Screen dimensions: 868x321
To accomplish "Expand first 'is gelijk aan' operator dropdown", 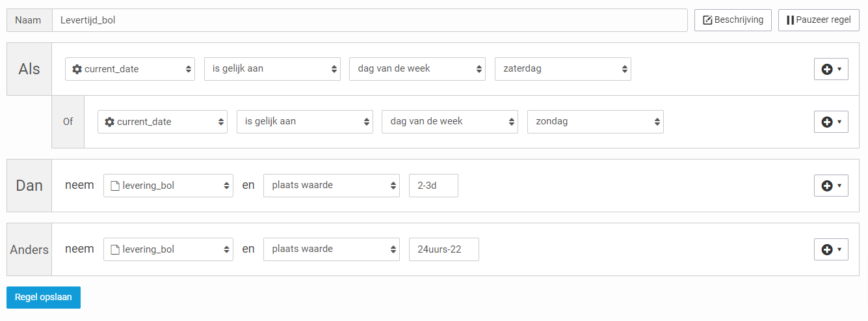I will (x=272, y=69).
